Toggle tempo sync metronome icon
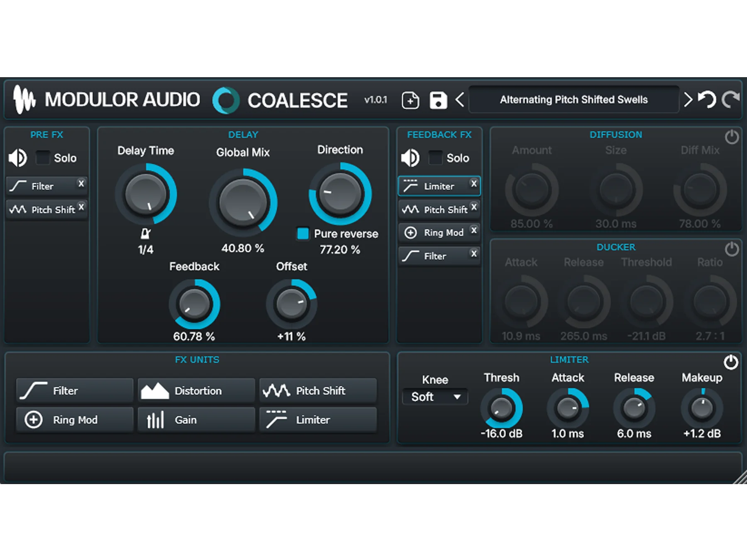Viewport: 747px width, 560px height. [145, 234]
